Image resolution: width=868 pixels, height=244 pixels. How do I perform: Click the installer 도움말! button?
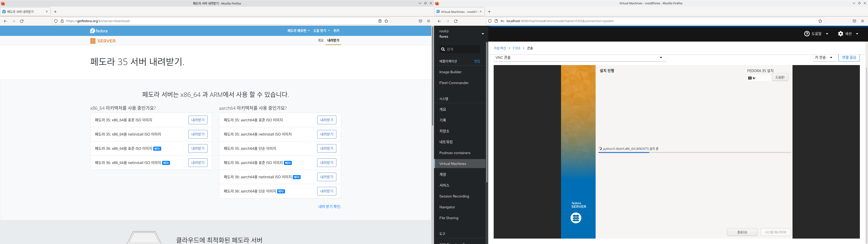(780, 77)
